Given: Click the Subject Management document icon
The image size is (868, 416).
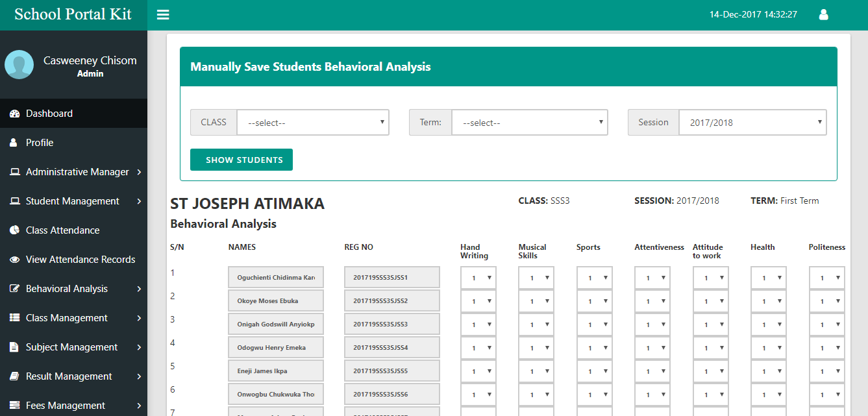Looking at the screenshot, I should (x=14, y=347).
